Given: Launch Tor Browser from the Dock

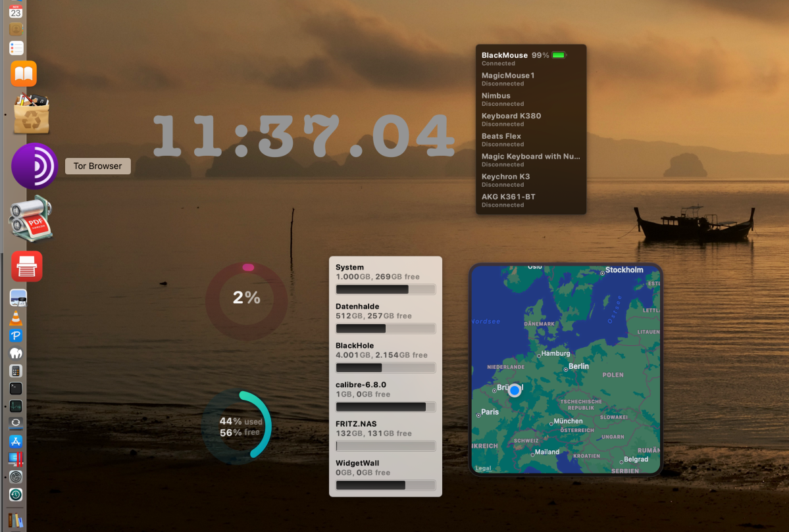Looking at the screenshot, I should (x=35, y=166).
